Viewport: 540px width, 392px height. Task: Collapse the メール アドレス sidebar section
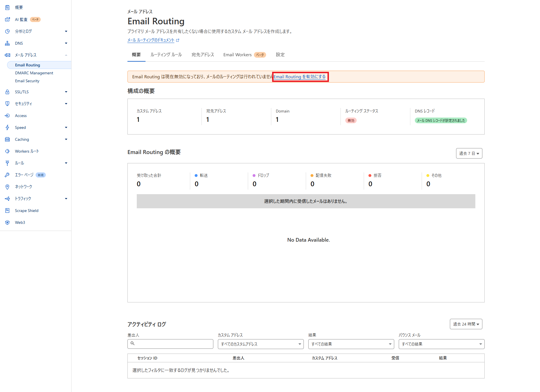click(66, 55)
